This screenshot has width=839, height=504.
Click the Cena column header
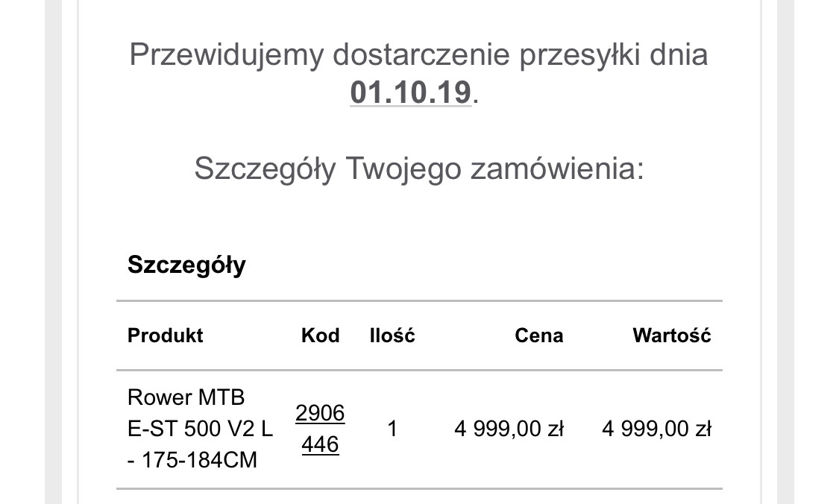tap(538, 336)
